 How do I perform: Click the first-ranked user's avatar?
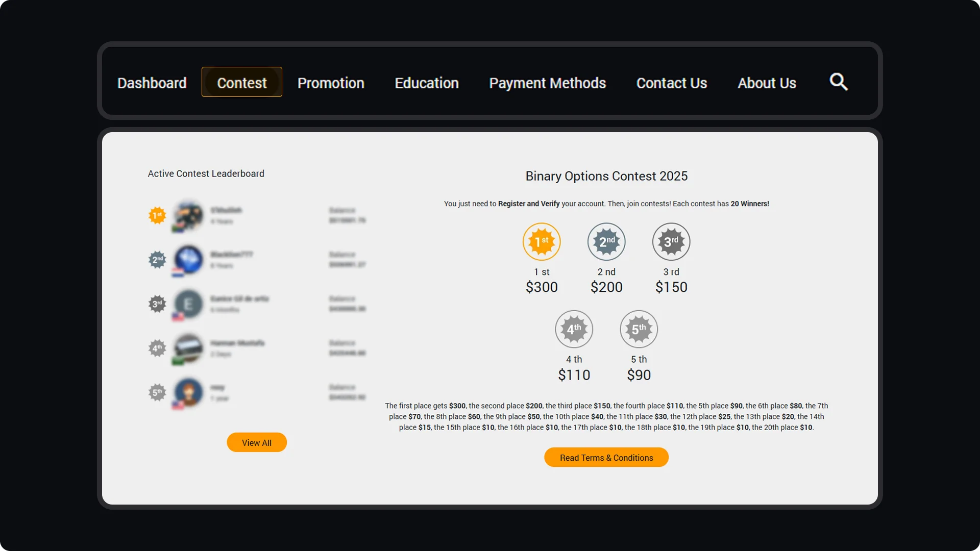pyautogui.click(x=188, y=215)
